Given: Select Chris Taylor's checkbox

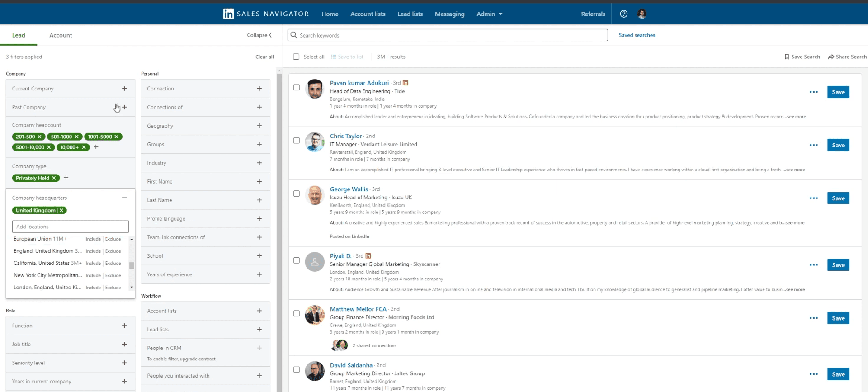Looking at the screenshot, I should (297, 141).
